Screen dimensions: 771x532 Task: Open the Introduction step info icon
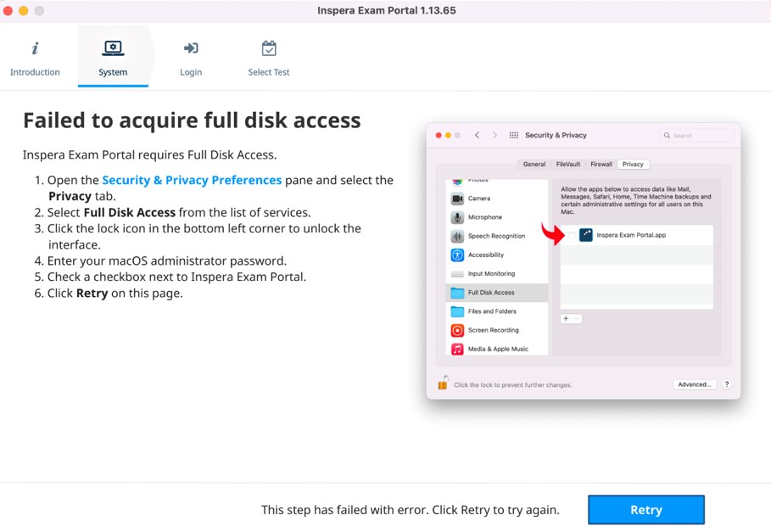pos(35,48)
